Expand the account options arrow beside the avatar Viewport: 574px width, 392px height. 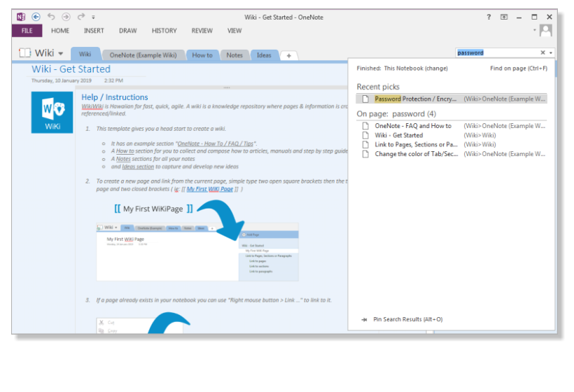(535, 30)
